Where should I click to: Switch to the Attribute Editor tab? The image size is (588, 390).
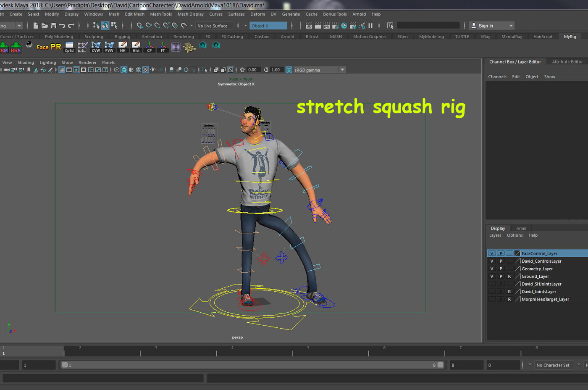click(567, 61)
